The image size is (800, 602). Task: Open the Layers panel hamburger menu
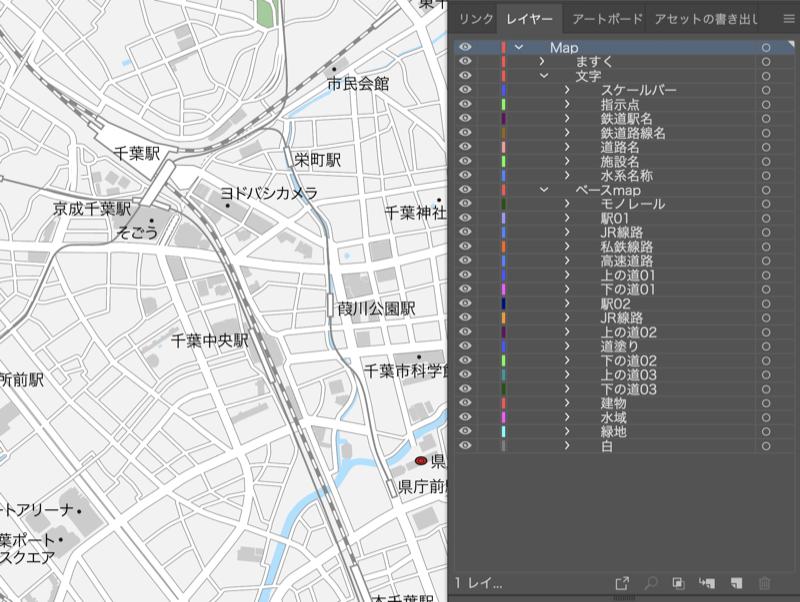pyautogui.click(x=789, y=18)
